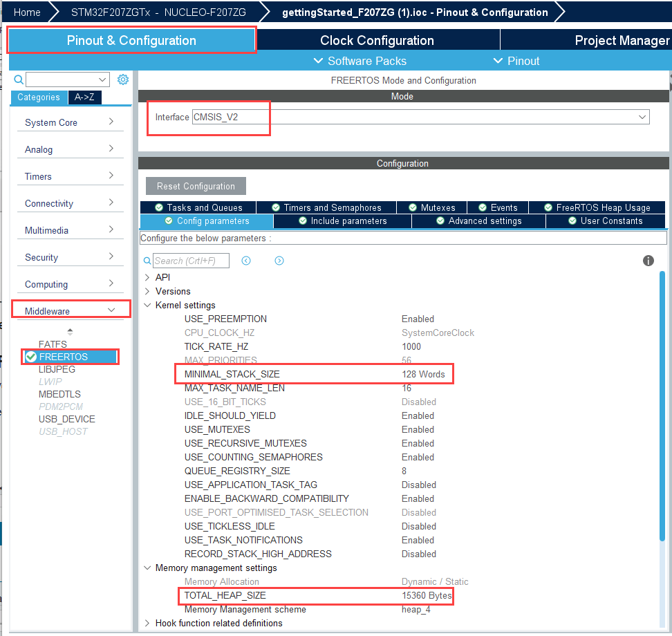The image size is (672, 636).
Task: Expand the API parameter group
Action: 147,277
